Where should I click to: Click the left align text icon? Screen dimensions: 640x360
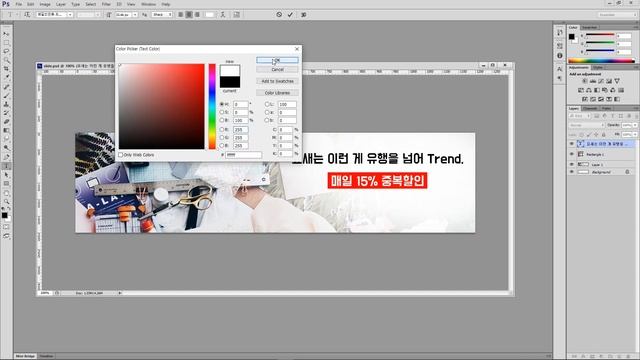coord(180,15)
